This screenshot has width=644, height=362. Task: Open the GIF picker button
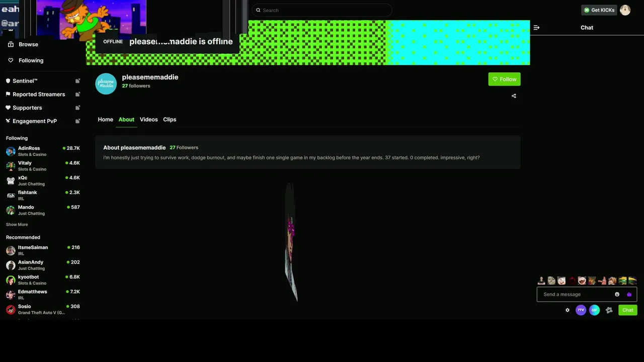click(x=594, y=310)
